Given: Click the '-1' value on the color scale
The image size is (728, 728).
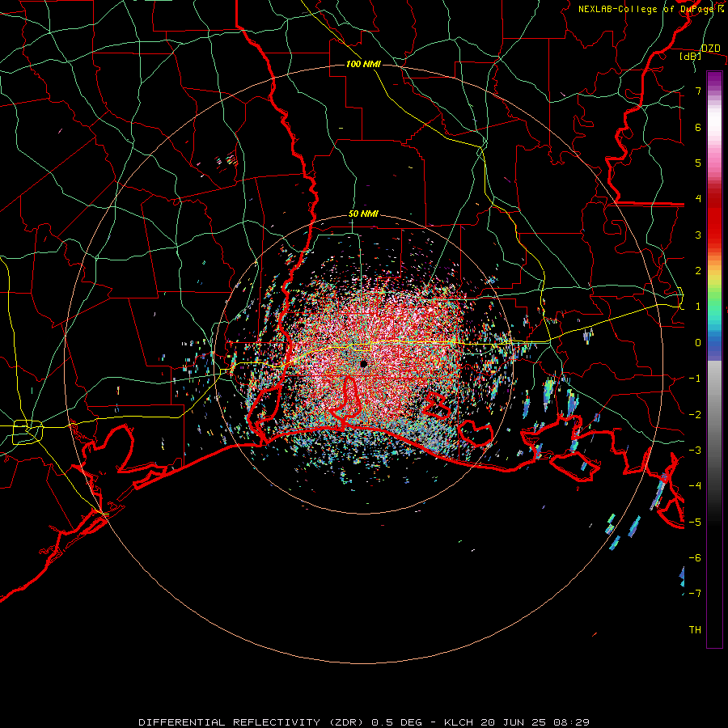Looking at the screenshot, I should pos(695,379).
